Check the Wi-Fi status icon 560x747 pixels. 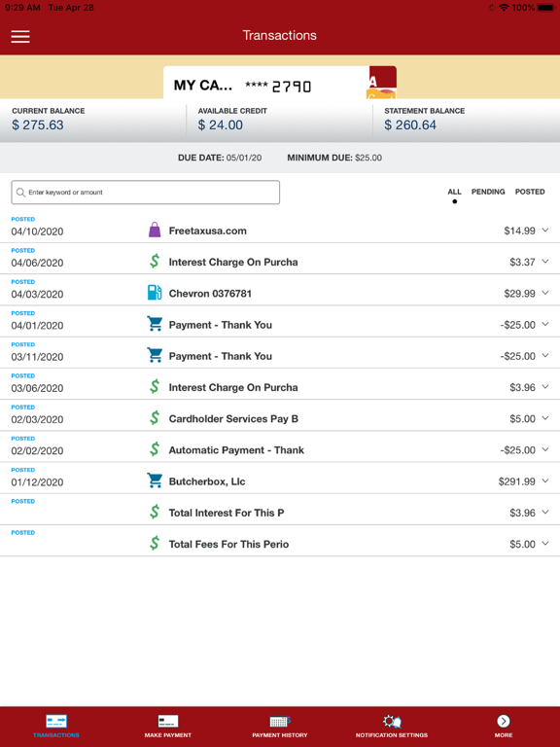504,8
